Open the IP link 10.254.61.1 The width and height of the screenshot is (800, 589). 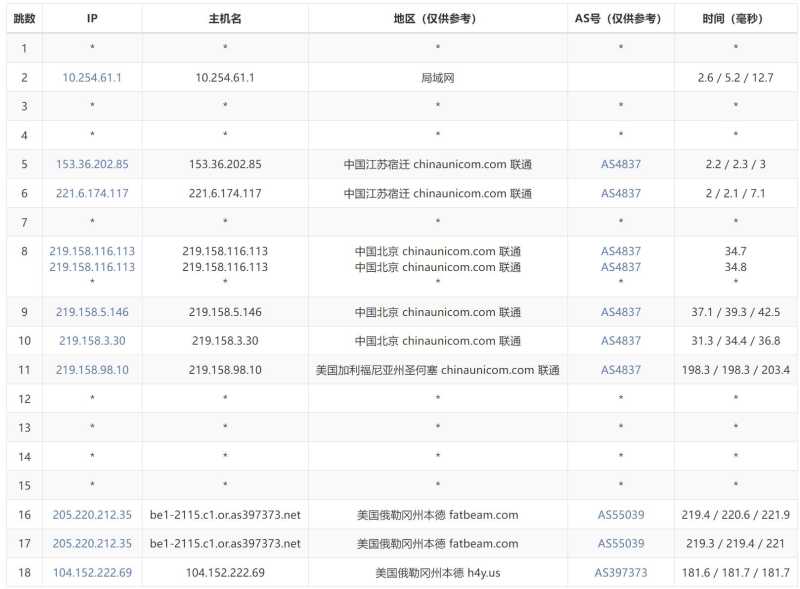pos(91,77)
